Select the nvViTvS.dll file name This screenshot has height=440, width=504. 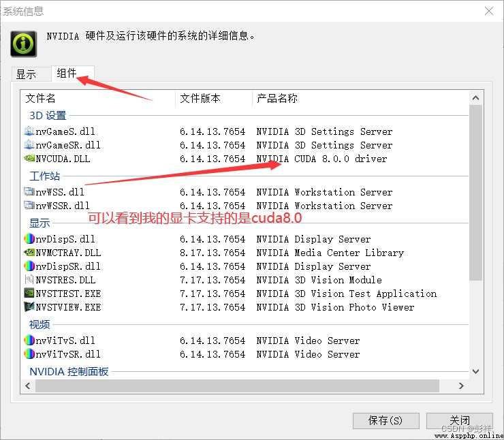pos(65,341)
